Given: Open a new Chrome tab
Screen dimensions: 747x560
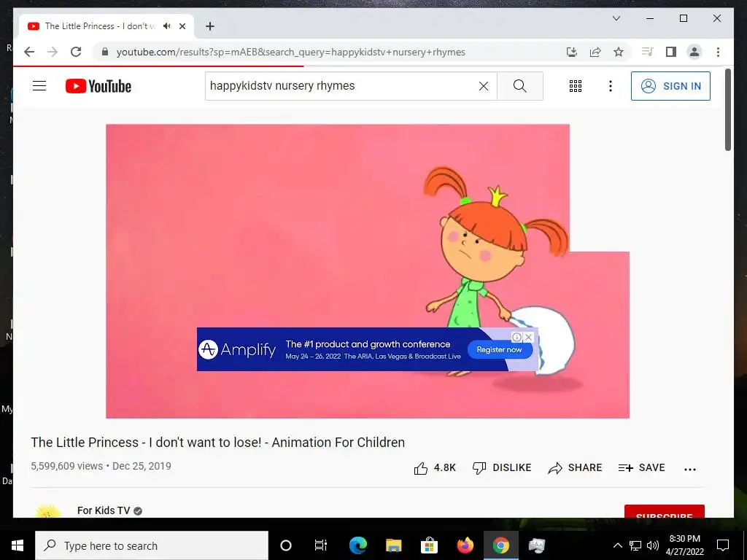Looking at the screenshot, I should (209, 26).
